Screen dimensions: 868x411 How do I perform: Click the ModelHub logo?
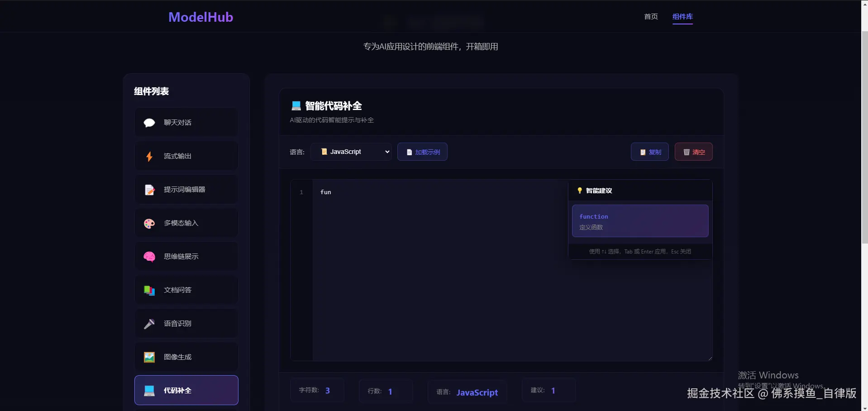(200, 17)
